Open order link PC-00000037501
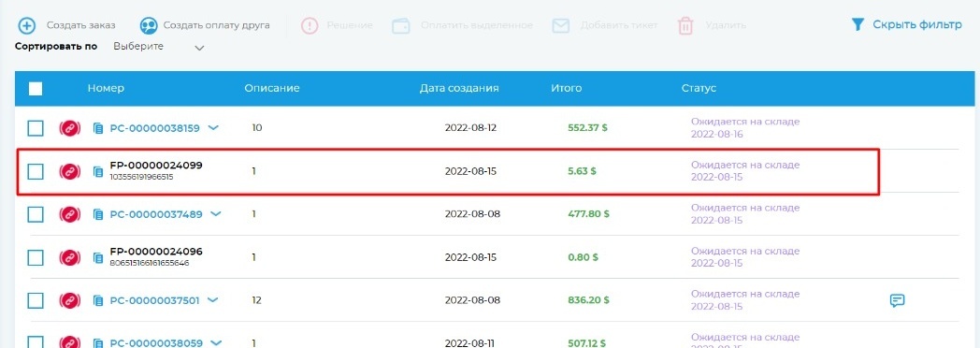The width and height of the screenshot is (980, 348). click(155, 300)
